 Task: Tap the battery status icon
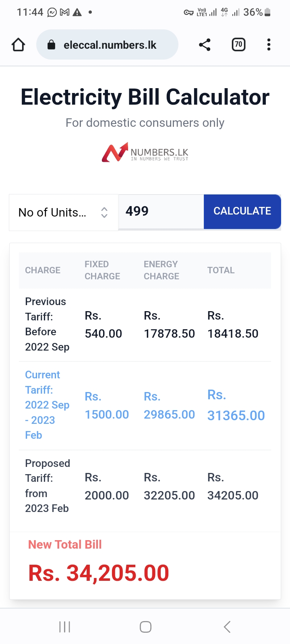(267, 12)
